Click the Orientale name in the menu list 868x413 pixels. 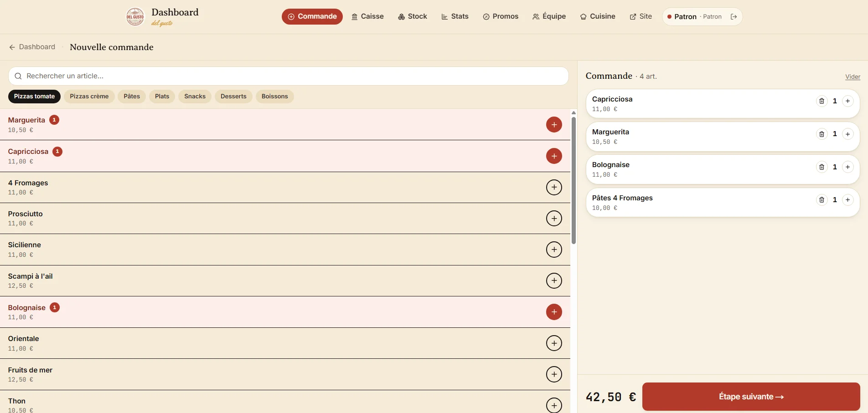[23, 339]
